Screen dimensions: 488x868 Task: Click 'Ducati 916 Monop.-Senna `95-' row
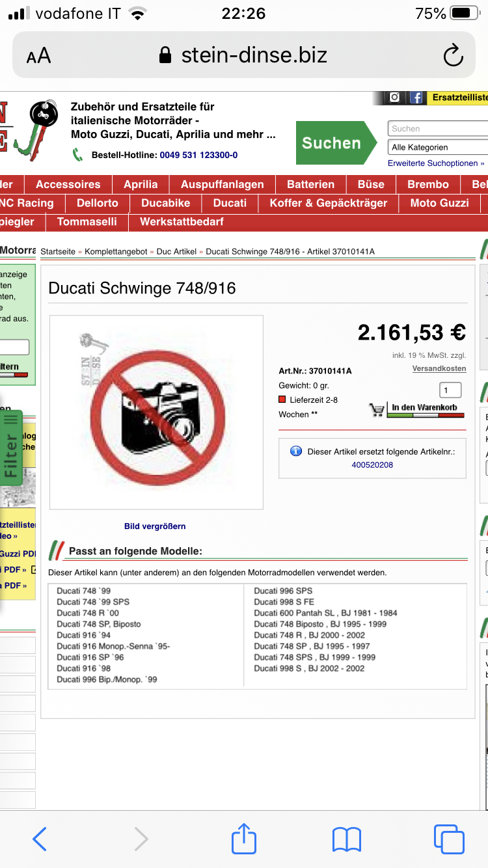[x=113, y=646]
